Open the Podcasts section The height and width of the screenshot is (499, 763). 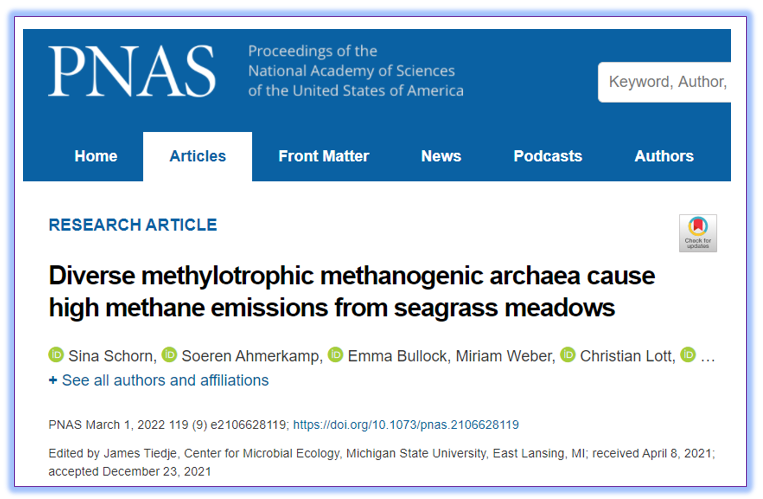tap(548, 156)
